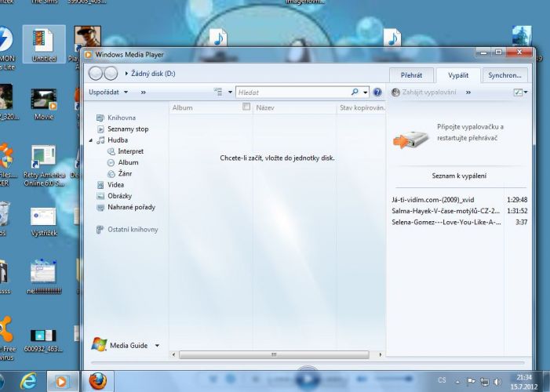Image resolution: width=550 pixels, height=392 pixels.
Task: Open the Media Guide dropdown arrow
Action: click(157, 346)
